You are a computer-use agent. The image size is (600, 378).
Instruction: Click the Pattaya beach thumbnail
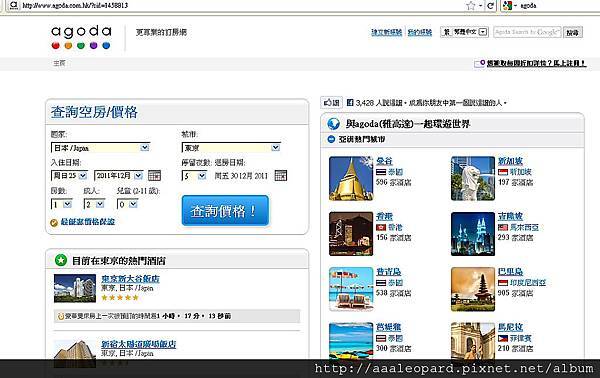(x=351, y=341)
